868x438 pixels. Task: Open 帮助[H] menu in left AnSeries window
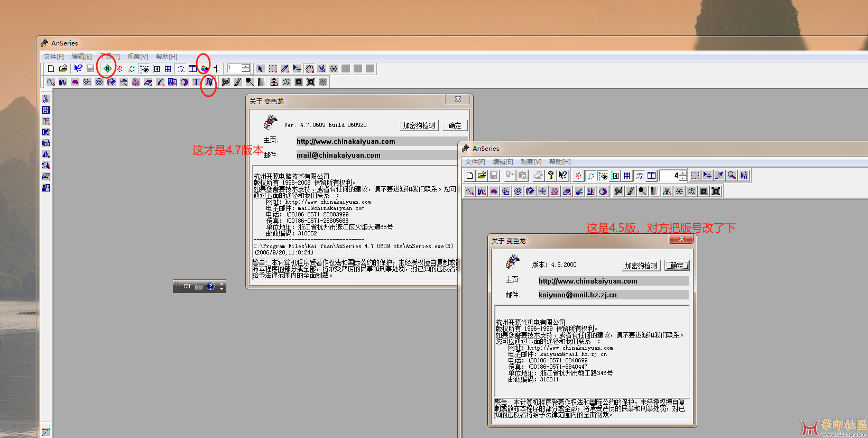point(167,56)
